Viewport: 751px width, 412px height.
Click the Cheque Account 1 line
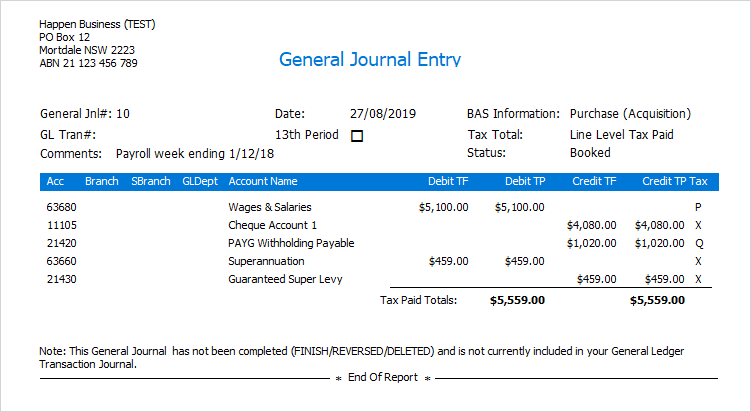click(x=273, y=226)
